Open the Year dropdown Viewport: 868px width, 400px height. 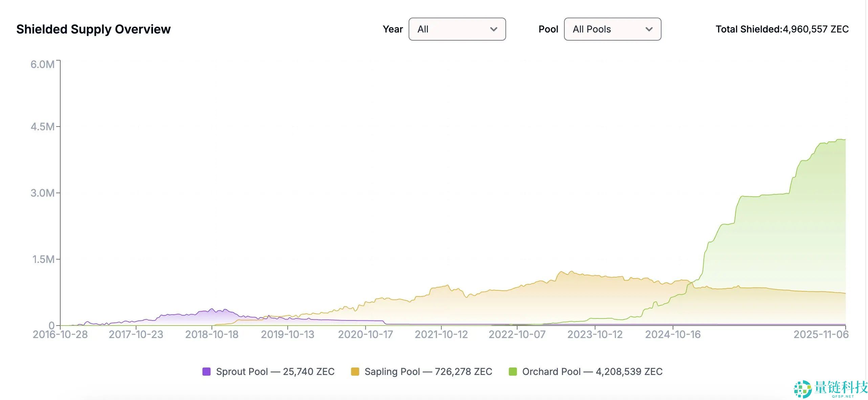(457, 29)
